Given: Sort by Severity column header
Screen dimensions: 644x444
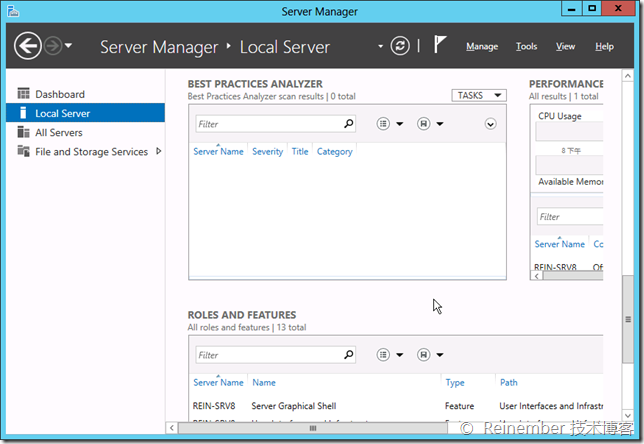Looking at the screenshot, I should click(267, 152).
